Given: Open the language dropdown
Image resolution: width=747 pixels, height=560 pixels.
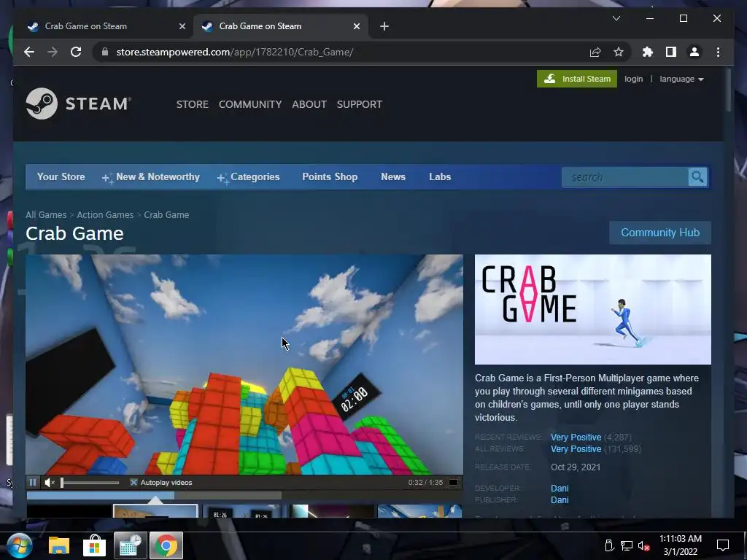Looking at the screenshot, I should point(681,79).
